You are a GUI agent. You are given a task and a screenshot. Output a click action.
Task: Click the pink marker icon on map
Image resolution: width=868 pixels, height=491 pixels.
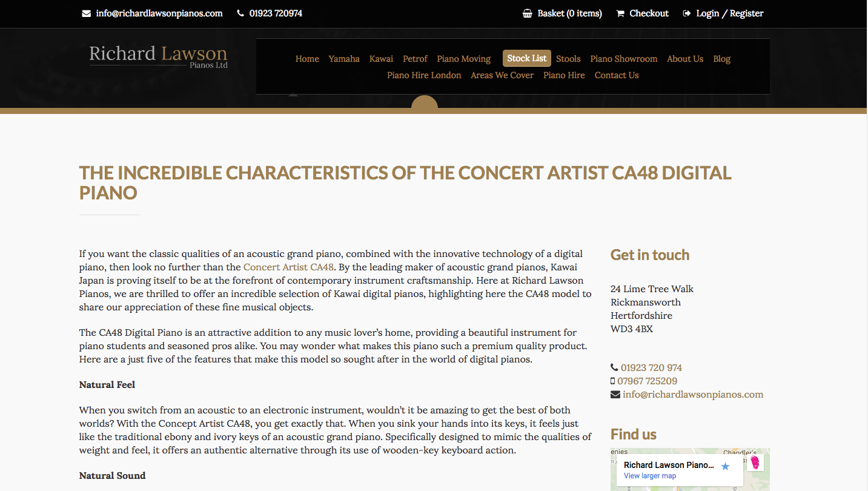pyautogui.click(x=755, y=463)
